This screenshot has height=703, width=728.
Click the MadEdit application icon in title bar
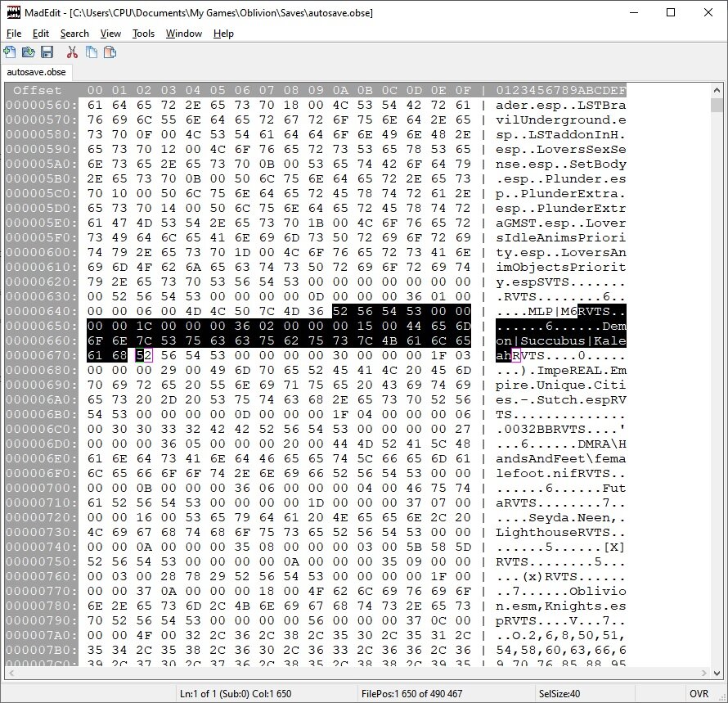pyautogui.click(x=13, y=12)
